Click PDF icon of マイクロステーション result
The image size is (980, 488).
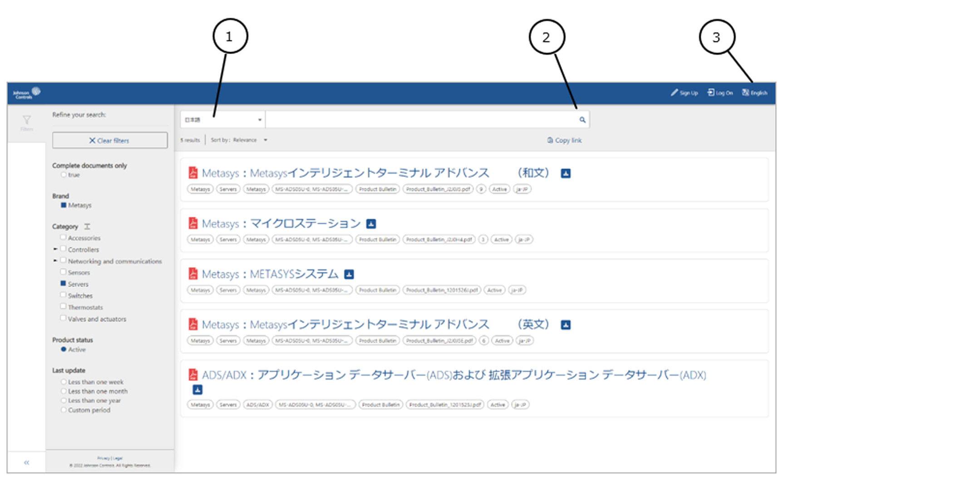pyautogui.click(x=193, y=223)
